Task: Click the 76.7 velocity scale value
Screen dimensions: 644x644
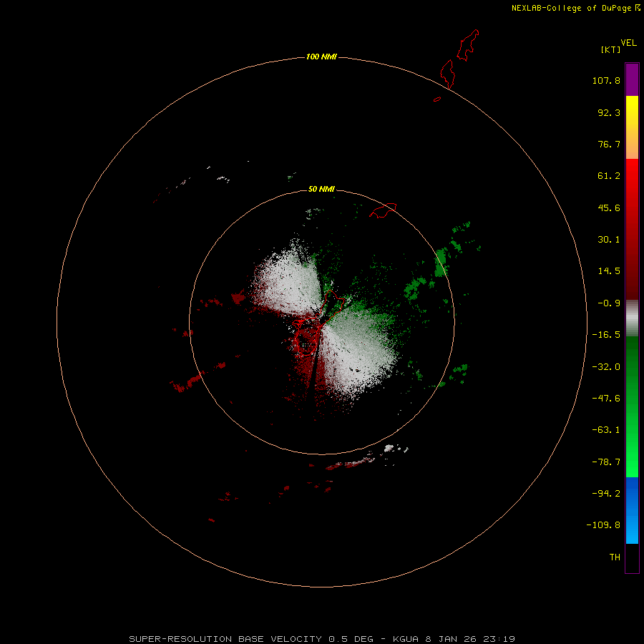Action: 609,144
